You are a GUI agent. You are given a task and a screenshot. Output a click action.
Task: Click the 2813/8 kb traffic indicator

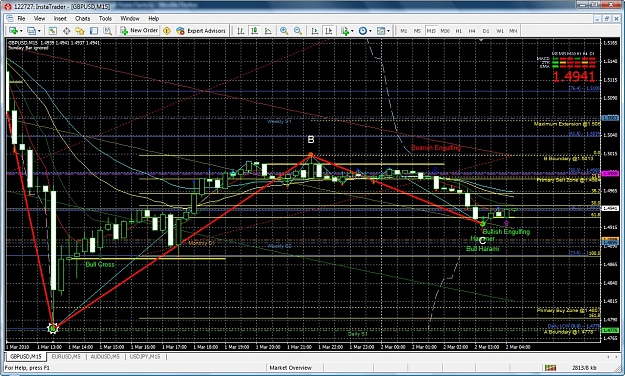[x=584, y=368]
